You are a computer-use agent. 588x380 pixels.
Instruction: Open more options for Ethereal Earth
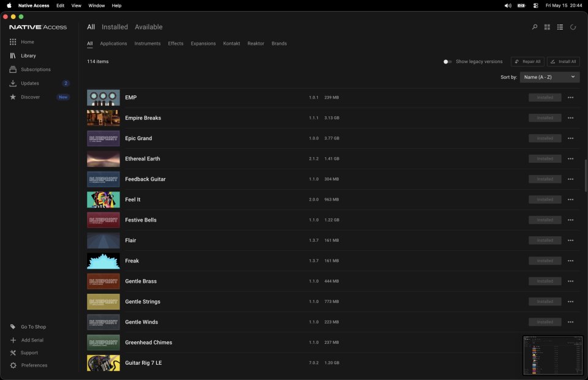click(x=570, y=158)
